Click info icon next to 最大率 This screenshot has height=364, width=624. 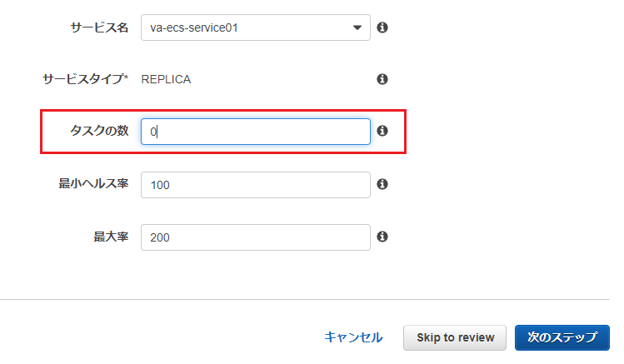[382, 237]
